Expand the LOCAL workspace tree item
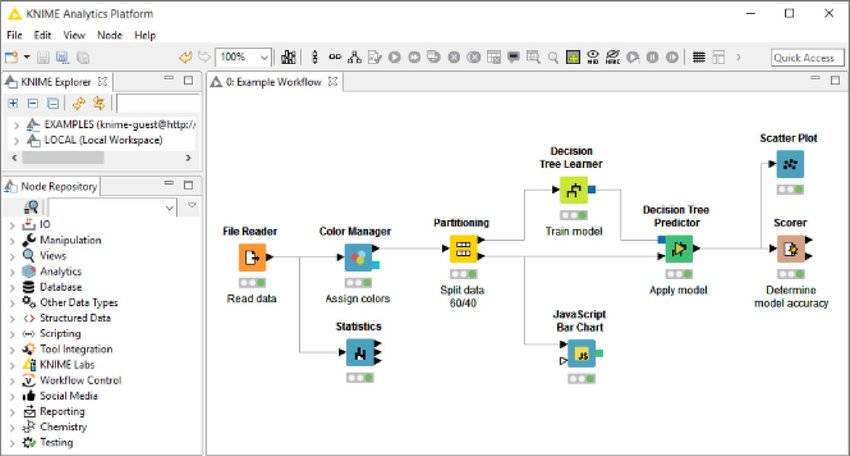This screenshot has width=850, height=456. click(x=15, y=140)
